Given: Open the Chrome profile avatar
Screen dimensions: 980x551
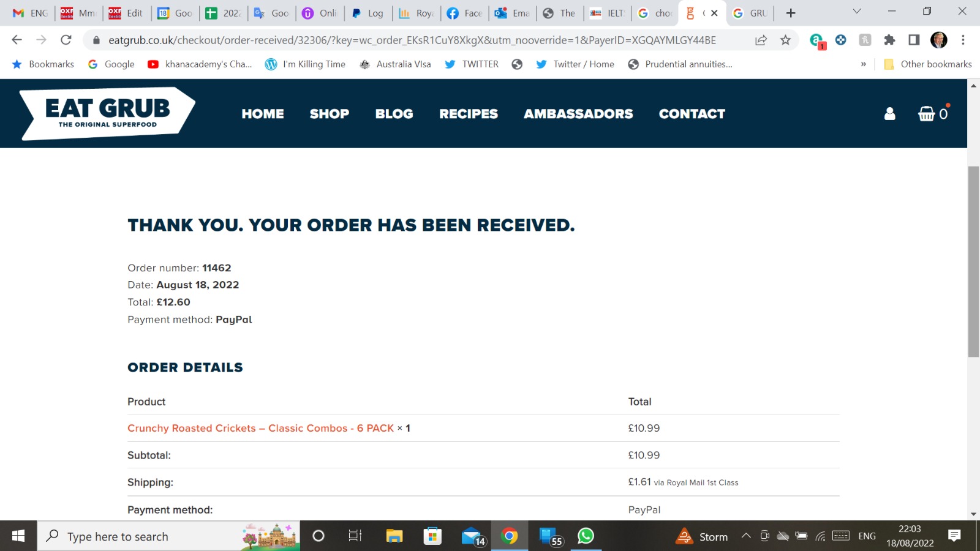Looking at the screenshot, I should point(938,40).
